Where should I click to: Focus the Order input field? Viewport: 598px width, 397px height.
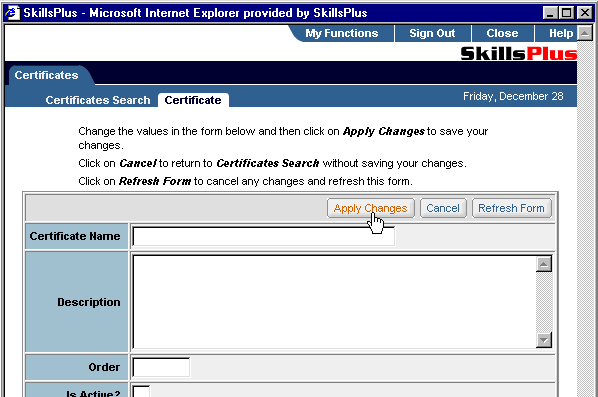pos(161,368)
